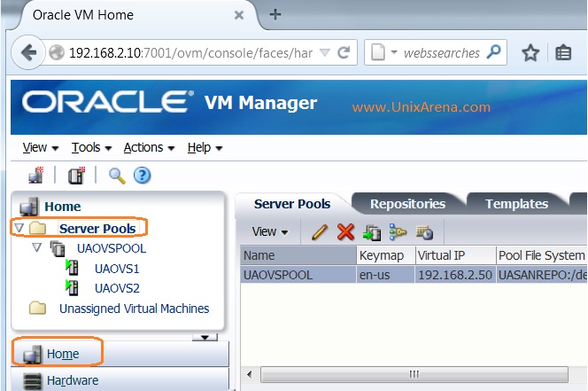Click the UAOVS2 server icon
588x391 pixels.
tap(72, 287)
